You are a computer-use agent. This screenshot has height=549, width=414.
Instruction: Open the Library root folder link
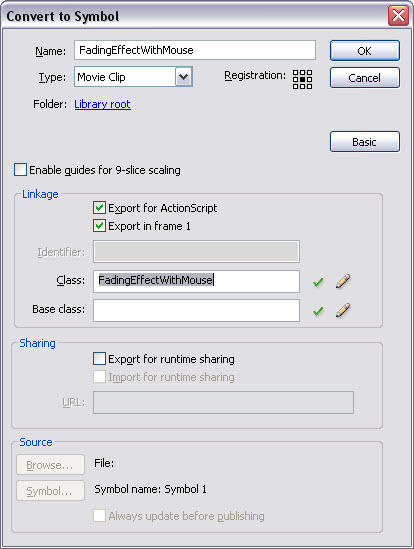[x=103, y=104]
